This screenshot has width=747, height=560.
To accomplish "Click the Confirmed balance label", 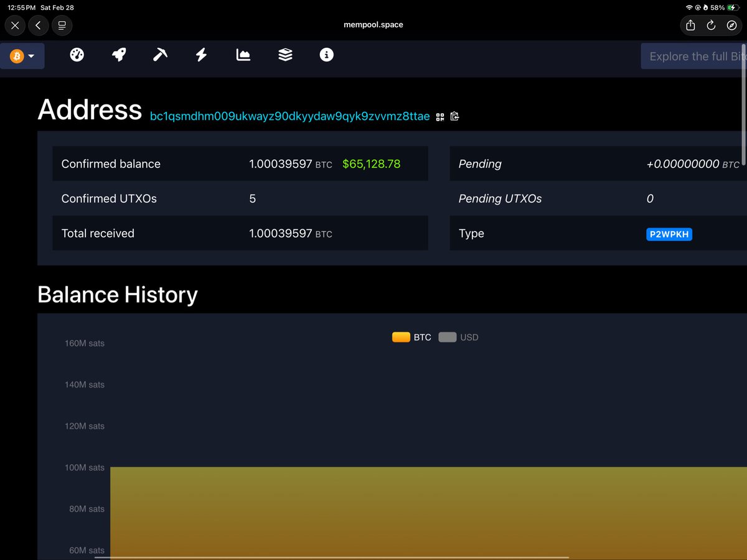I will pyautogui.click(x=111, y=164).
